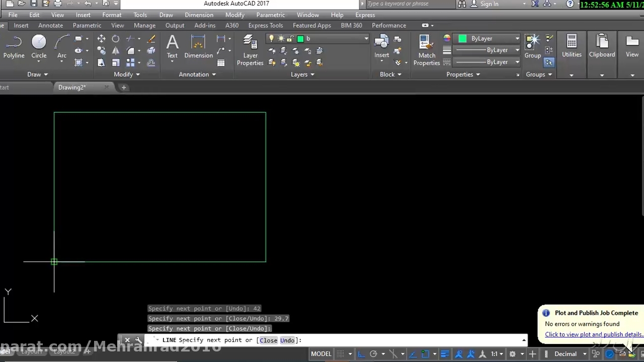Viewport: 644px width, 362px height.
Task: Activate the Move tool in Modify
Action: click(x=101, y=39)
